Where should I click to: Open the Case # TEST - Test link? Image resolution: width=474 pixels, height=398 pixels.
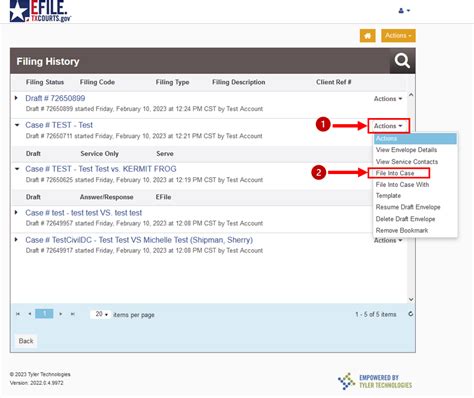point(59,125)
